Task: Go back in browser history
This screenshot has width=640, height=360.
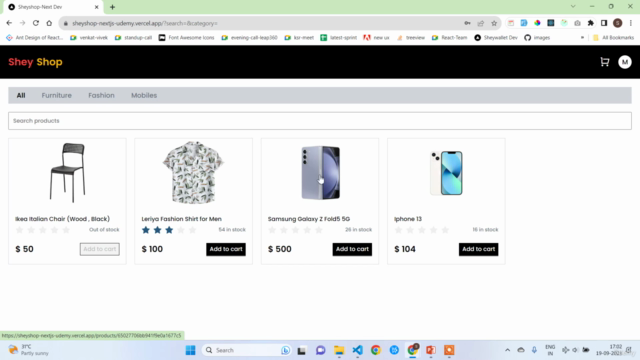Action: click(x=9, y=23)
